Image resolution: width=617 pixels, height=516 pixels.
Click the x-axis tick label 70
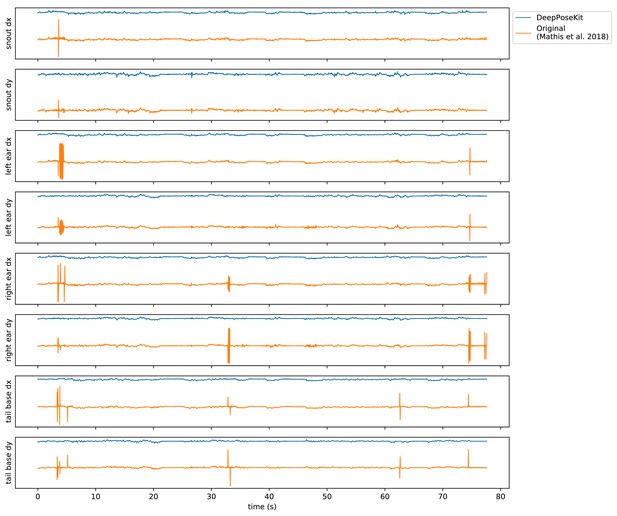pyautogui.click(x=443, y=496)
